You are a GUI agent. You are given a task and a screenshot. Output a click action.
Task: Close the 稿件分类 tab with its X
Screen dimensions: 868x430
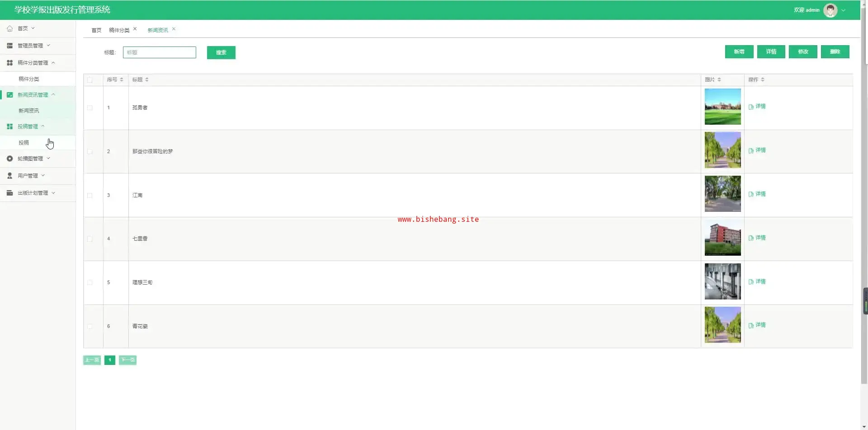[135, 29]
